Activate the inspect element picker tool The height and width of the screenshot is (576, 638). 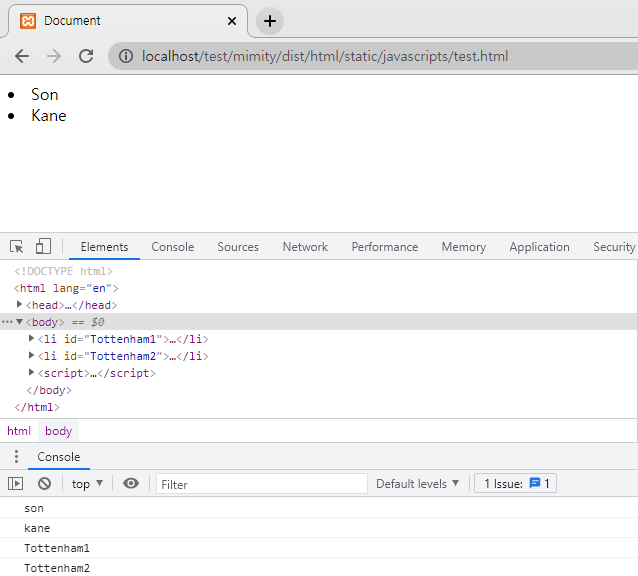(17, 247)
